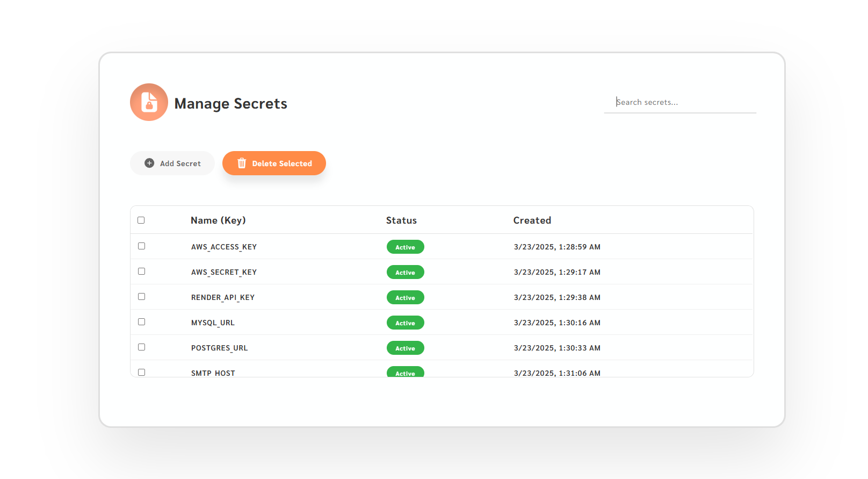Check the AWS_ACCESS_KEY row checkbox

[142, 246]
